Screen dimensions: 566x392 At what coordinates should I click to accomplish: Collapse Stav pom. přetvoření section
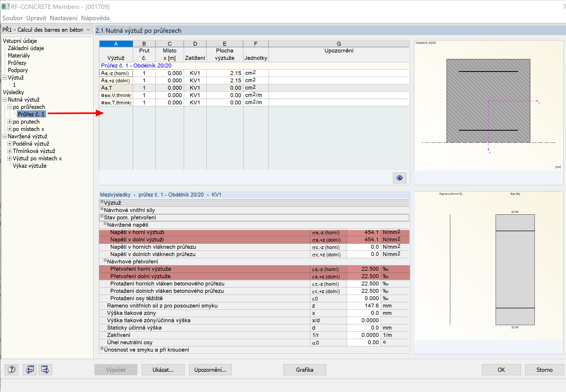coord(102,216)
